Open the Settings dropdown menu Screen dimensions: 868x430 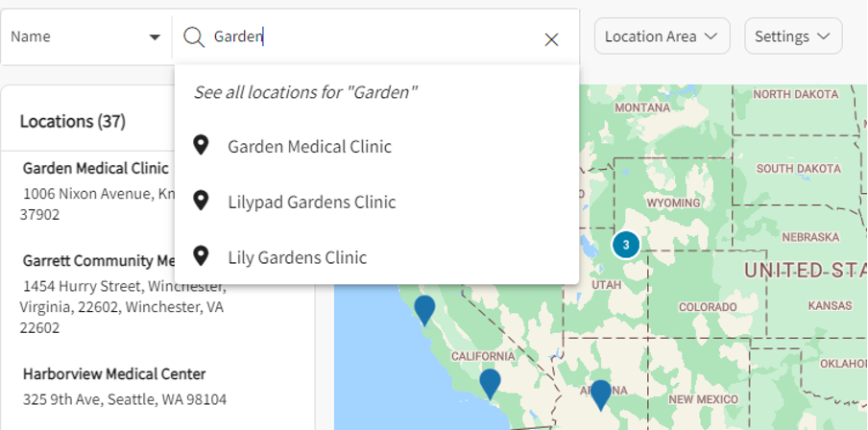coord(792,36)
